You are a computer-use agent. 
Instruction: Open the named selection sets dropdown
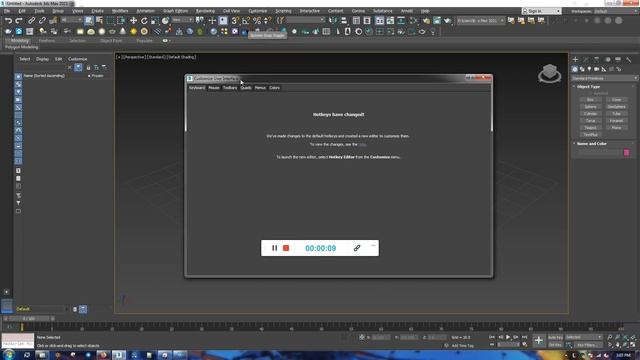pyautogui.click(x=305, y=20)
